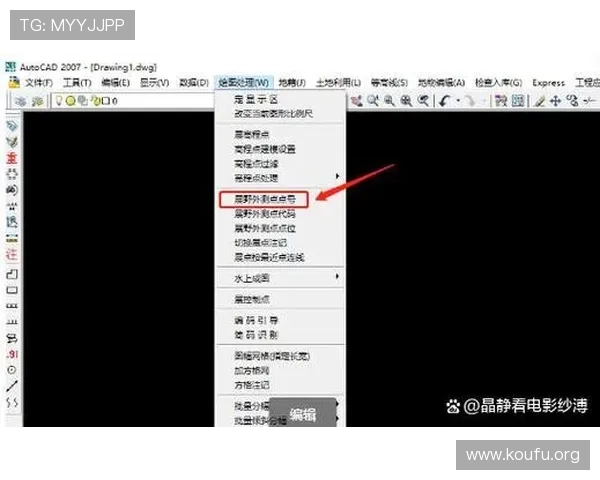Select 方格注记 menu entry

point(281,385)
